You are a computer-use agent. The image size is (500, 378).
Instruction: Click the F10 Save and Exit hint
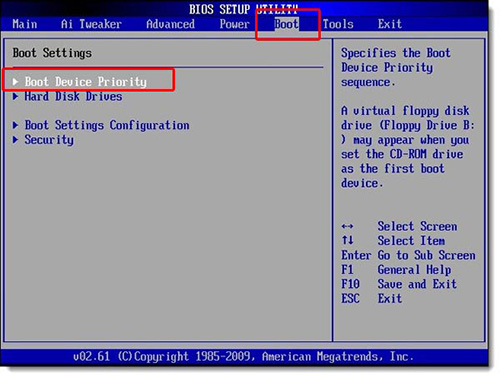click(x=399, y=284)
